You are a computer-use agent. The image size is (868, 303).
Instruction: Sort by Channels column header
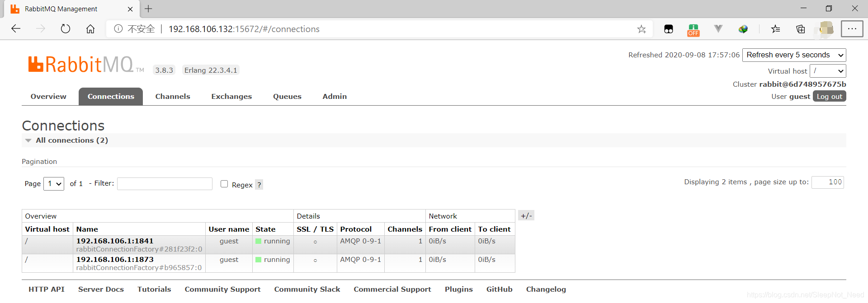[405, 229]
